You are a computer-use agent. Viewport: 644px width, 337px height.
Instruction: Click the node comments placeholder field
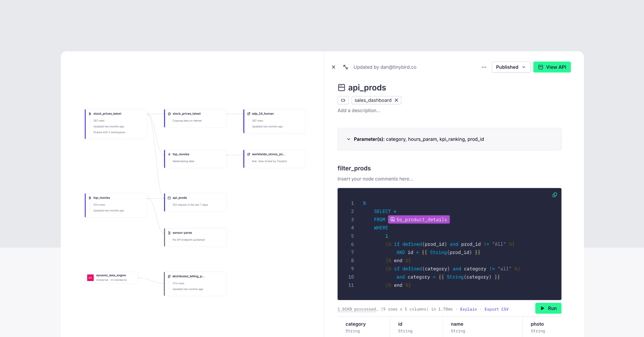pos(375,179)
